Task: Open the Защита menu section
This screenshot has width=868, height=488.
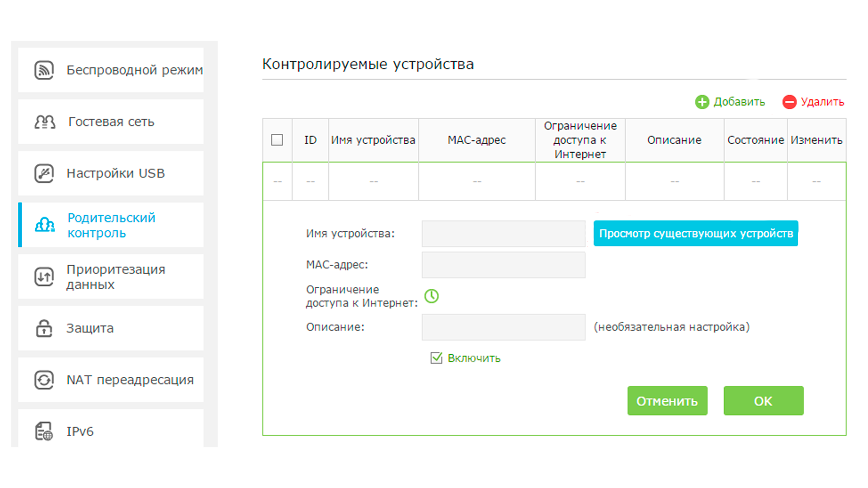Action: 90,328
